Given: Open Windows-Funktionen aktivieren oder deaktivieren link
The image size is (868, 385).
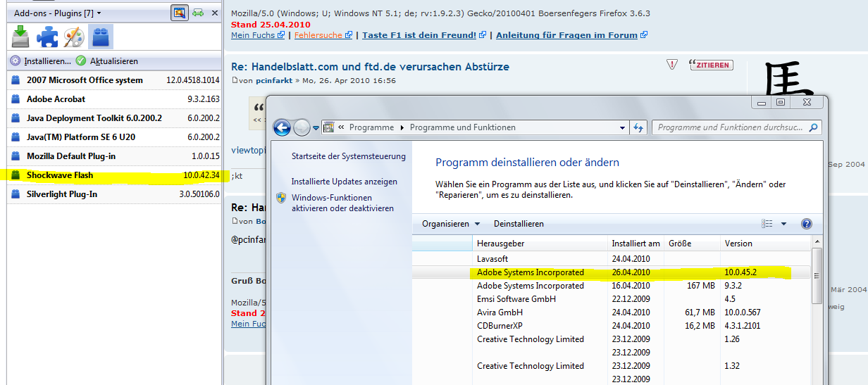Looking at the screenshot, I should click(x=342, y=203).
